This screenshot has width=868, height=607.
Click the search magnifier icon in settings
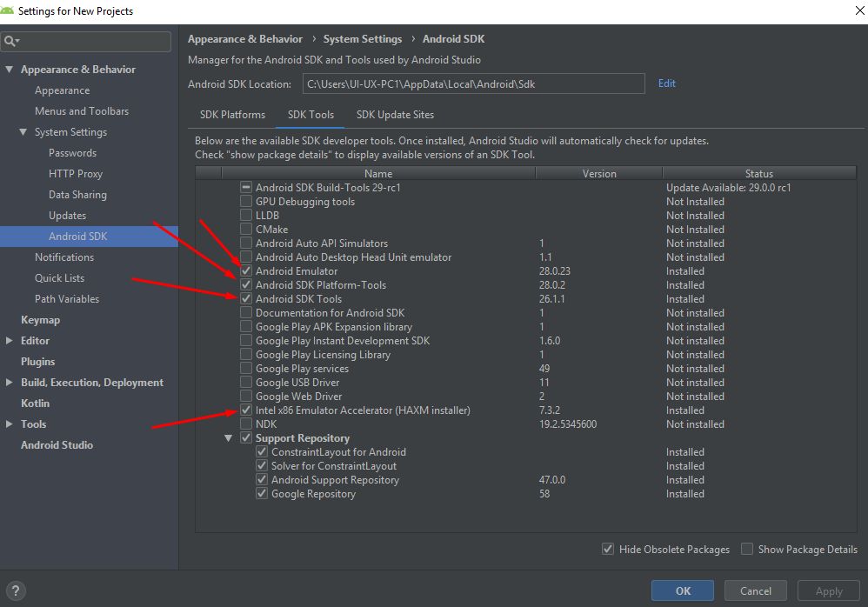coord(10,41)
